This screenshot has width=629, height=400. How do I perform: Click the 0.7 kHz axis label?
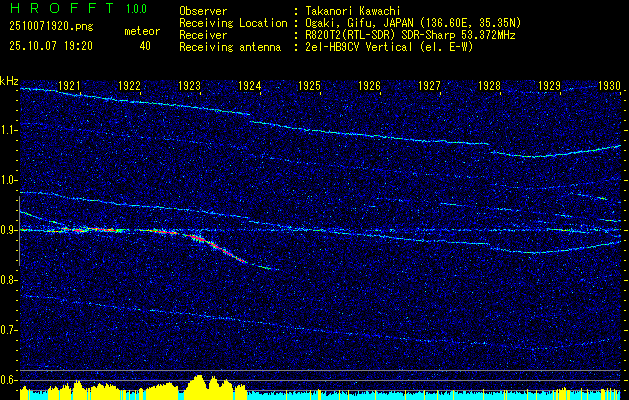tap(9, 330)
